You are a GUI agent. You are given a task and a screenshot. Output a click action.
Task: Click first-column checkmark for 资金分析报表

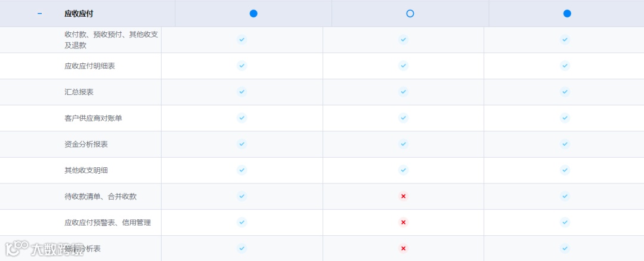click(x=242, y=144)
